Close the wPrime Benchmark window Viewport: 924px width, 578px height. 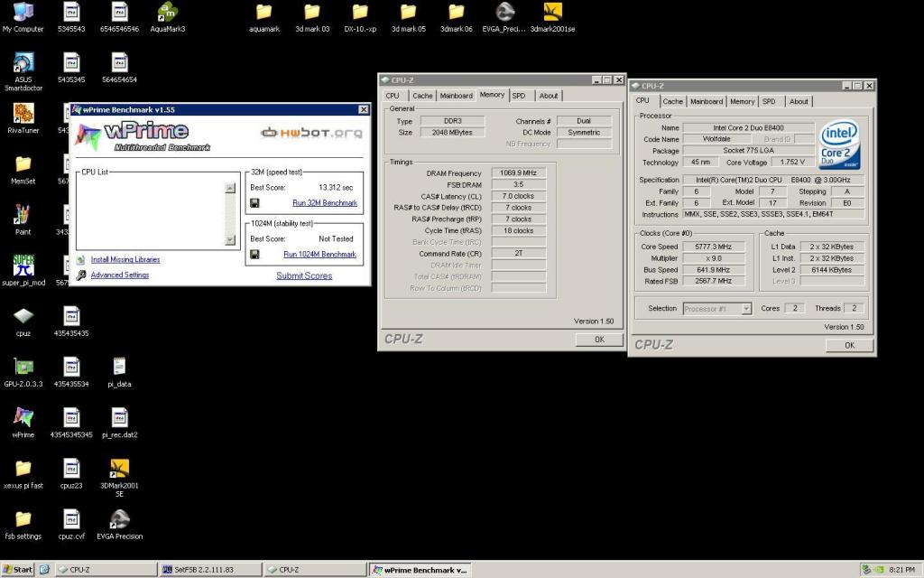pos(364,109)
